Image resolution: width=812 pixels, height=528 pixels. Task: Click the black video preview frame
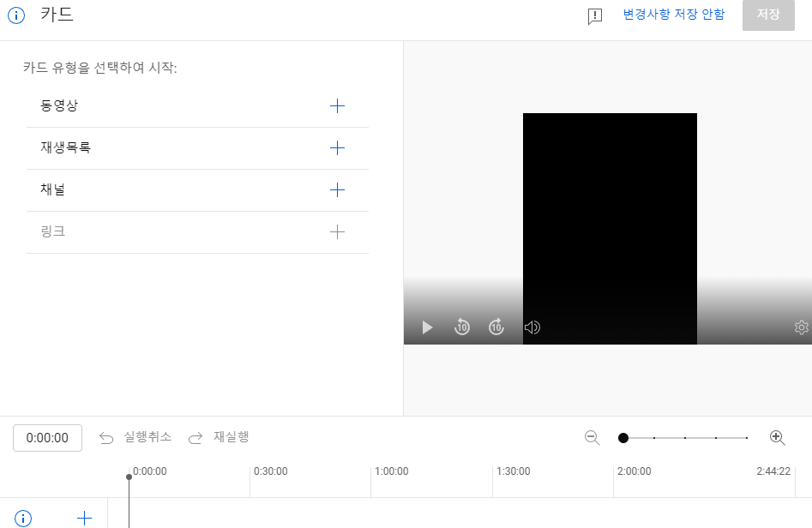[610, 228]
